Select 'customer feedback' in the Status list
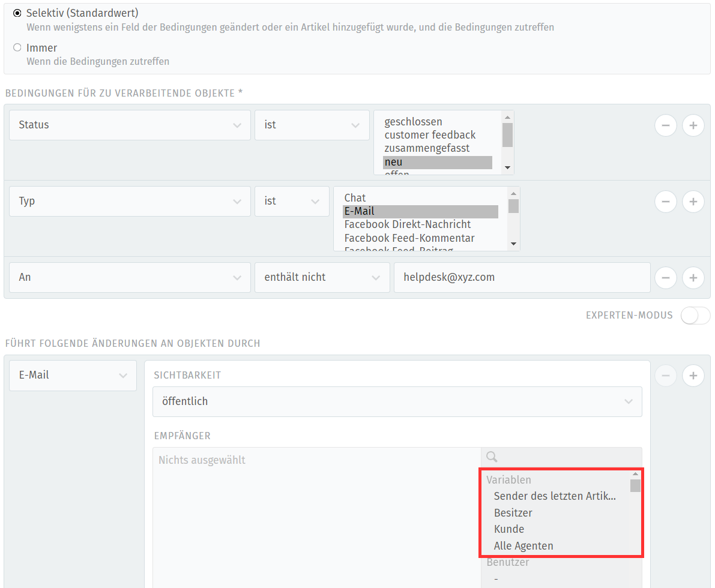This screenshot has width=715, height=588. [x=437, y=135]
